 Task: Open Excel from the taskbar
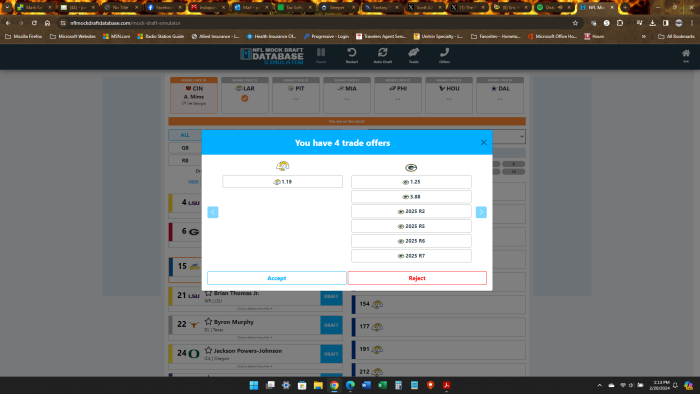[382, 385]
